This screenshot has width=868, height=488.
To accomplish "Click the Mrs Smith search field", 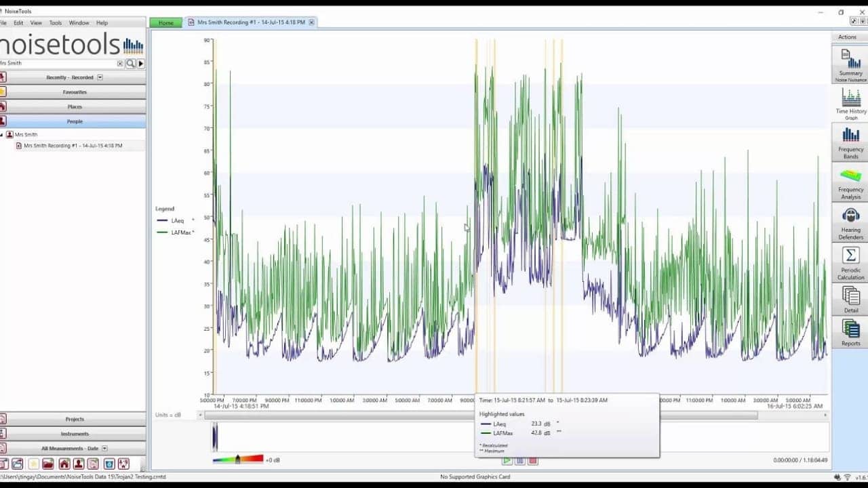I will [58, 63].
